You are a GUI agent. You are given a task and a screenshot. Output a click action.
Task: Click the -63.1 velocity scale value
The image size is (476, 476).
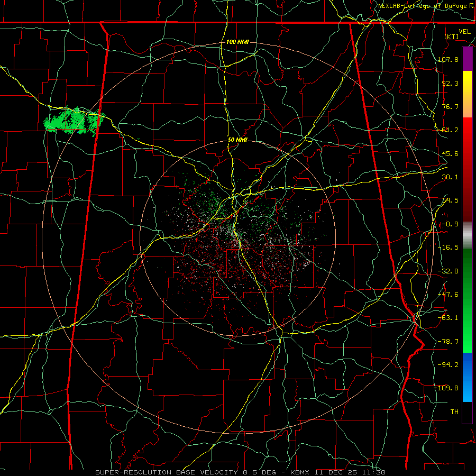coord(448,318)
